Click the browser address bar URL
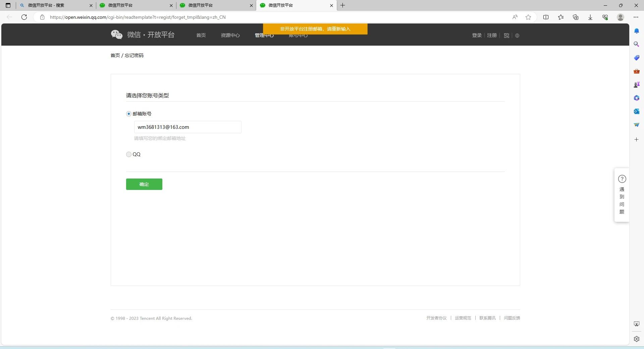Image resolution: width=644 pixels, height=349 pixels. [x=138, y=17]
